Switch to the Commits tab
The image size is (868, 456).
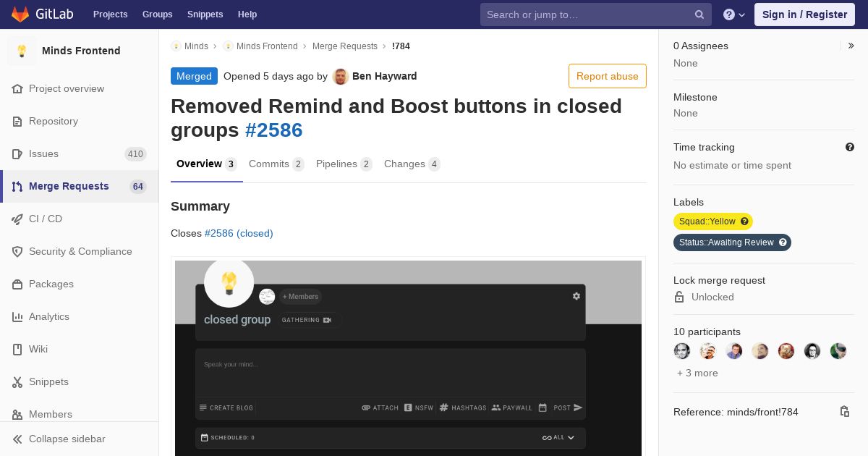click(276, 164)
